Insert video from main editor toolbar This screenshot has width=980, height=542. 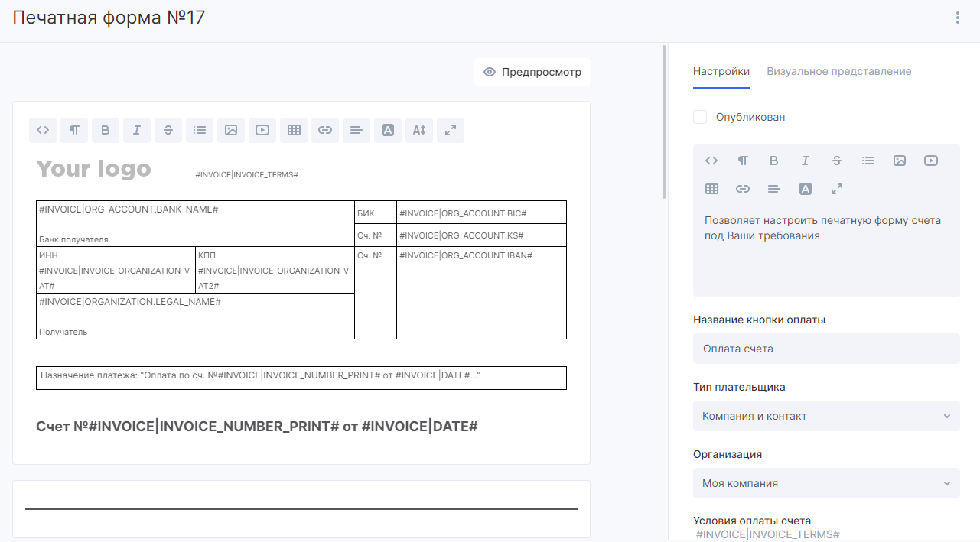click(x=262, y=130)
